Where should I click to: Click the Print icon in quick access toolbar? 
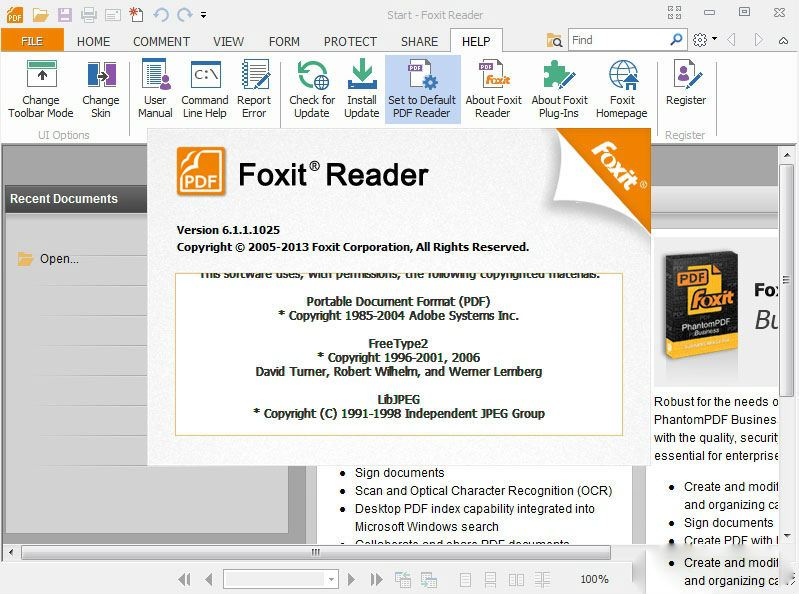(89, 14)
